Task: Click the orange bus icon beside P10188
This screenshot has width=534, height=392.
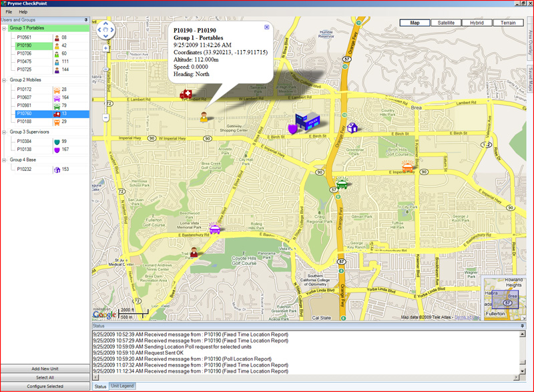Action: tap(57, 122)
